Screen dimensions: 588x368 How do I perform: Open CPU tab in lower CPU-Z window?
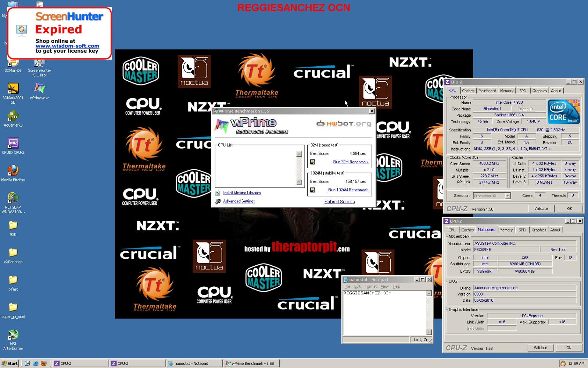(452, 230)
